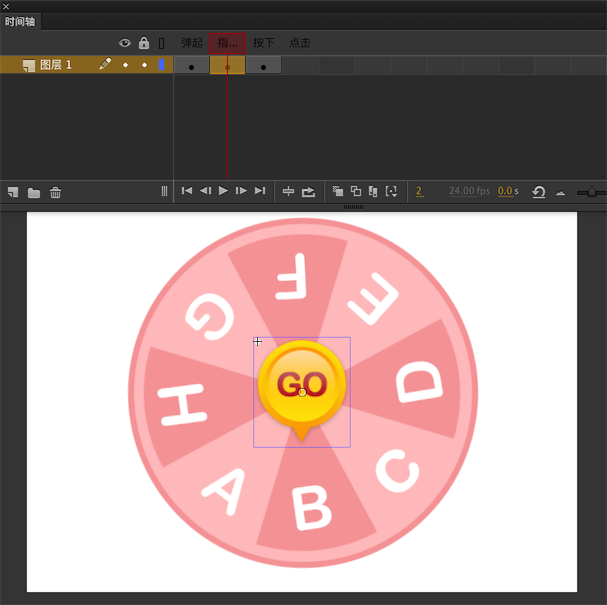The width and height of the screenshot is (607, 605).
Task: Jump to the last frame
Action: click(260, 191)
